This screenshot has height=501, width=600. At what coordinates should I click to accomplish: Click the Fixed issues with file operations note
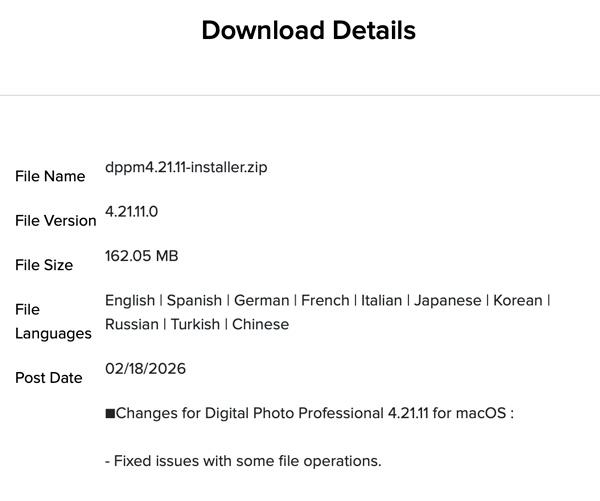pos(243,461)
